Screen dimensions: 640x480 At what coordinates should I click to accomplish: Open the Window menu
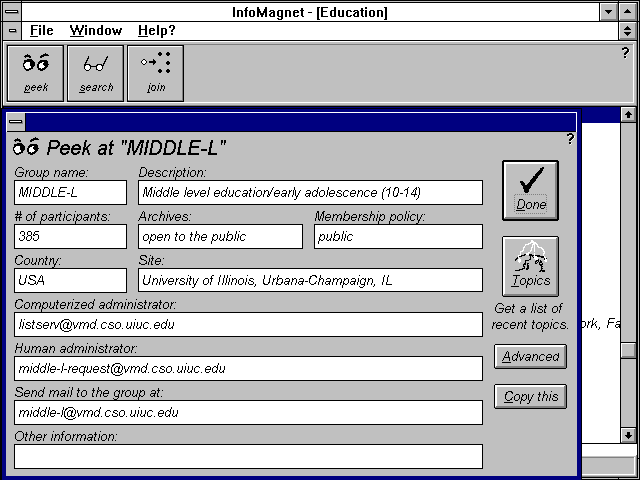(96, 31)
